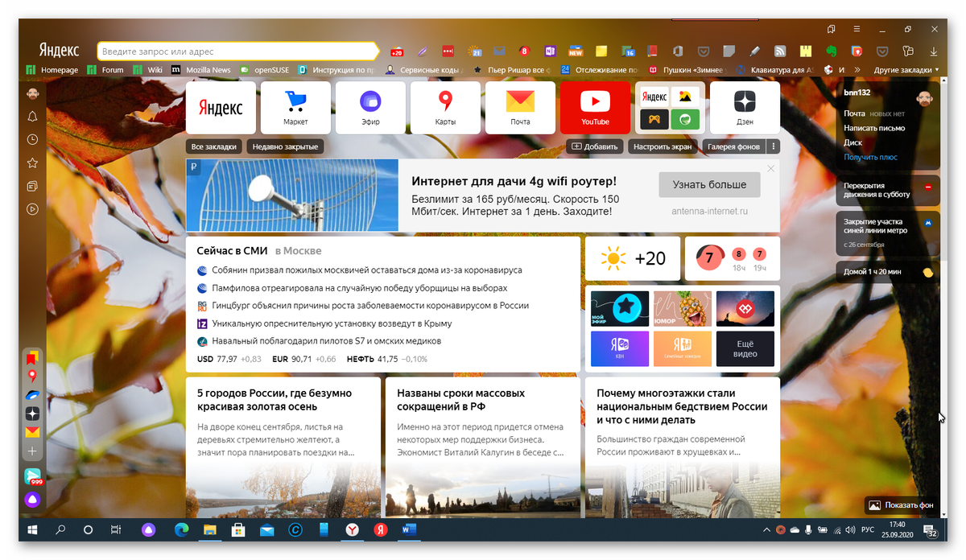Open Wiki bookmark

(x=148, y=70)
